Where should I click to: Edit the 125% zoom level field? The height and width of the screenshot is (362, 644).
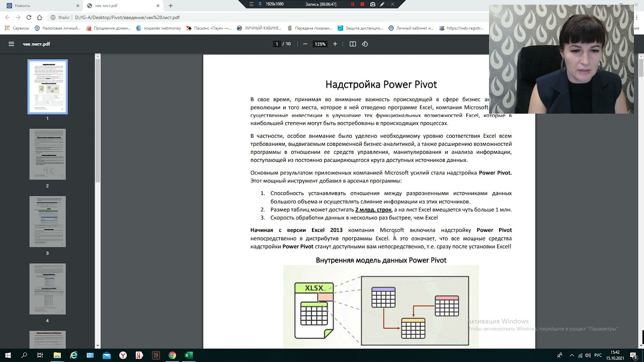(320, 44)
